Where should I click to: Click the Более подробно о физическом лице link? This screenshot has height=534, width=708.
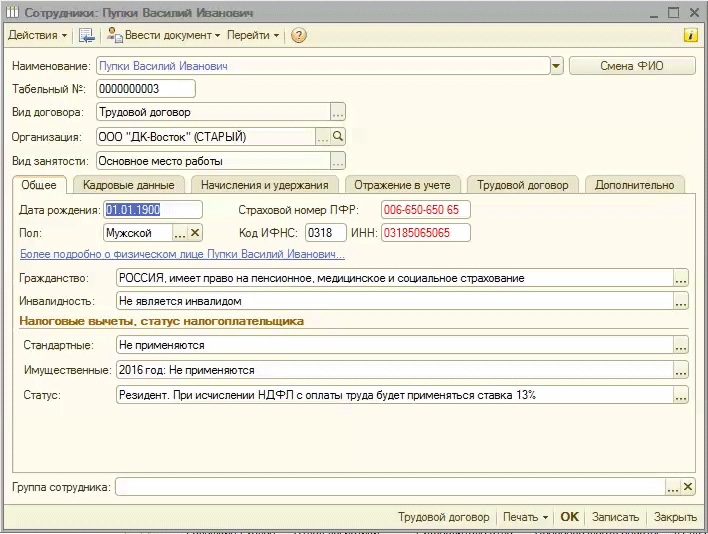(182, 255)
